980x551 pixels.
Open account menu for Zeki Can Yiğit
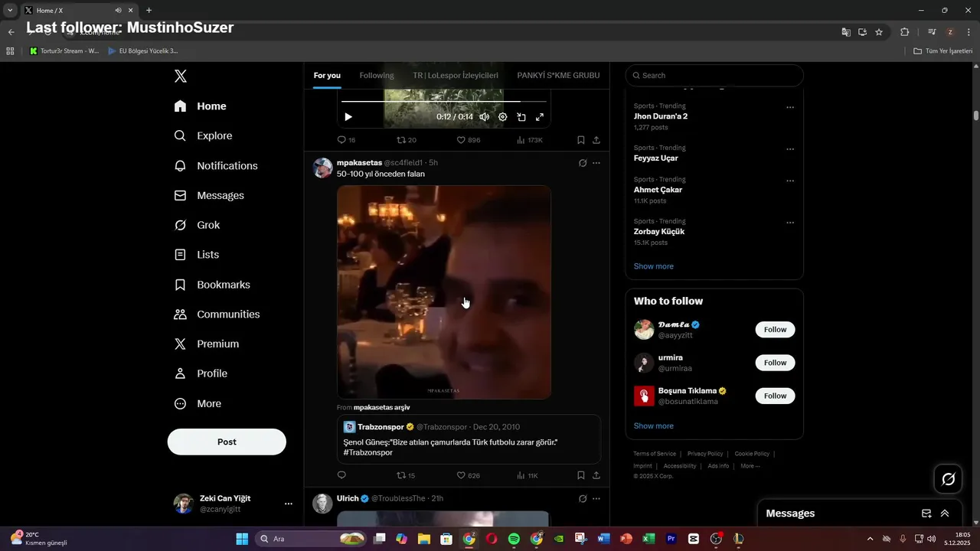click(x=233, y=504)
